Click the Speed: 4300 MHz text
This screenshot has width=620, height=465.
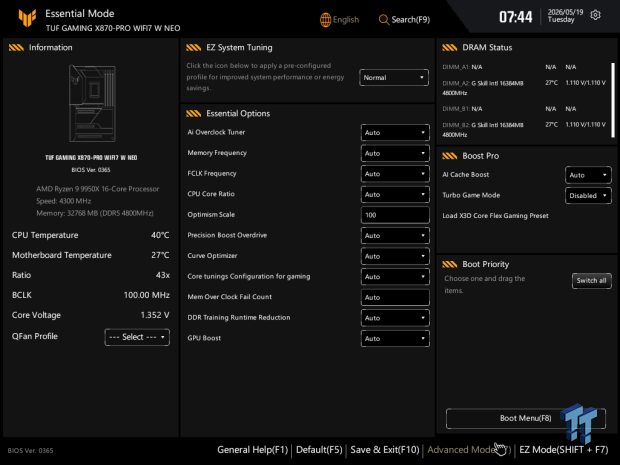click(x=64, y=201)
